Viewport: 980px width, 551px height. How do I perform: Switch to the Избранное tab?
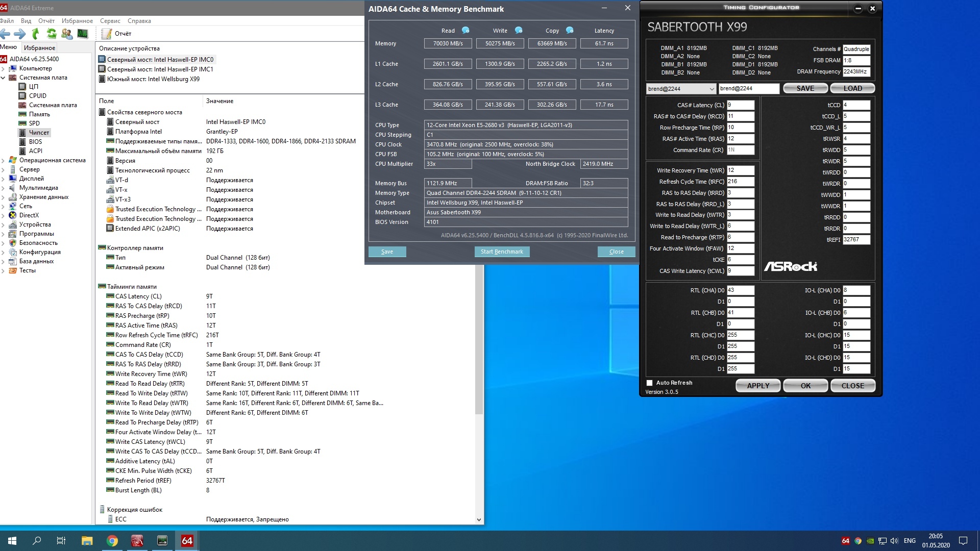pyautogui.click(x=39, y=48)
